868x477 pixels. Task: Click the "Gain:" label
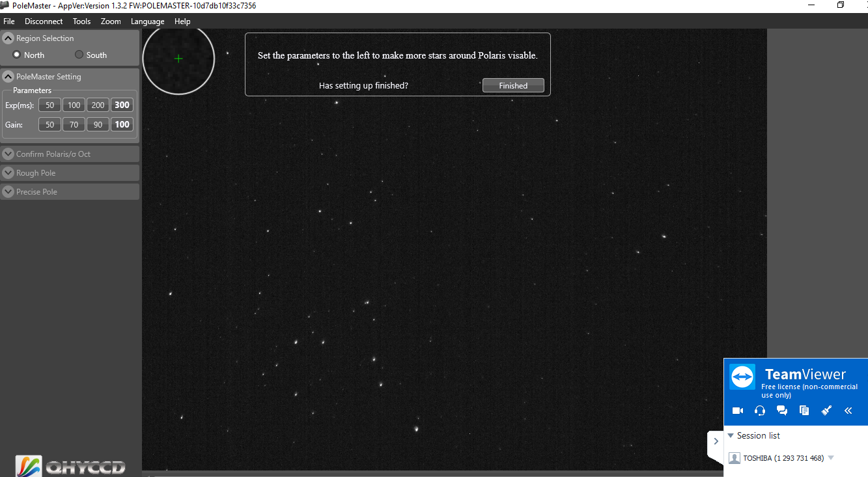coord(14,124)
